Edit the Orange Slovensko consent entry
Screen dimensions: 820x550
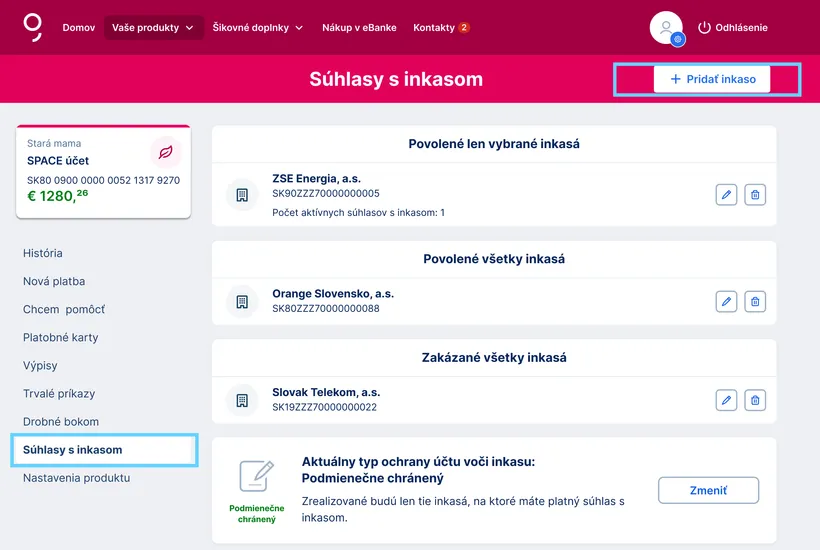pyautogui.click(x=726, y=302)
